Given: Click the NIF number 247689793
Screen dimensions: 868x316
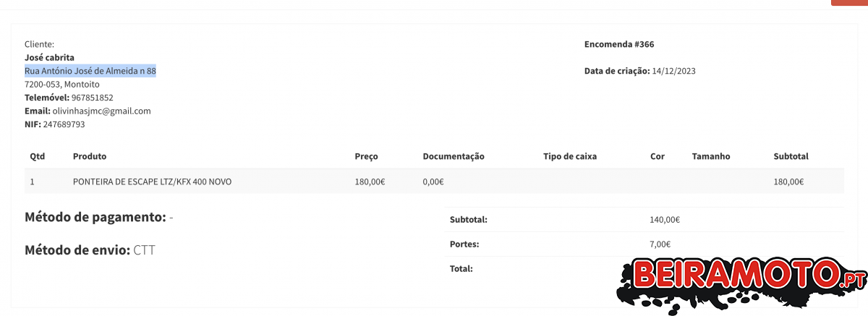Looking at the screenshot, I should coord(64,124).
